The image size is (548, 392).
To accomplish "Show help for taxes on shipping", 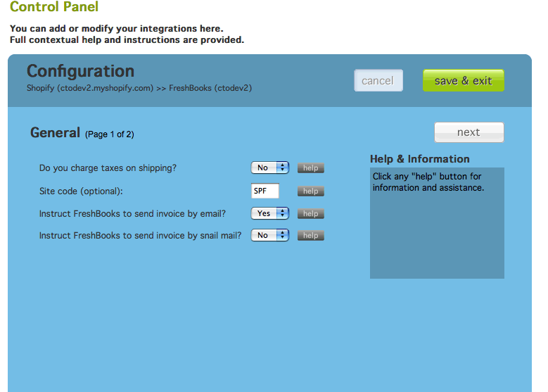I will (311, 168).
